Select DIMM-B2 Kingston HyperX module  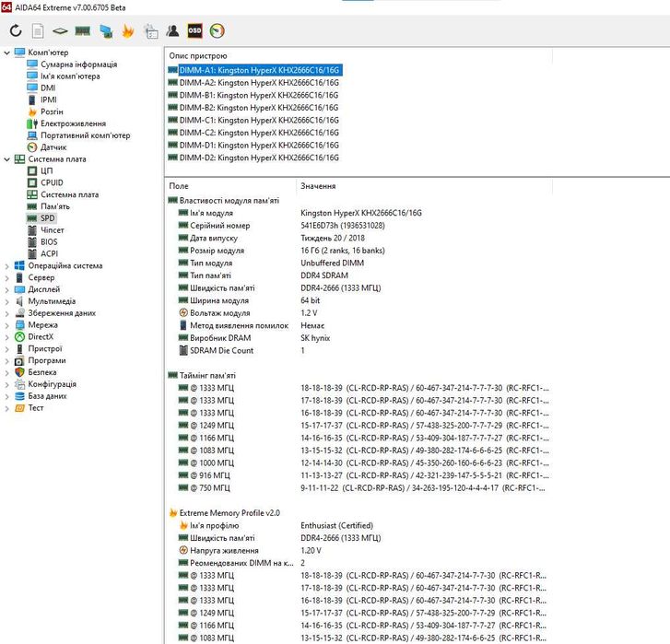(x=259, y=108)
